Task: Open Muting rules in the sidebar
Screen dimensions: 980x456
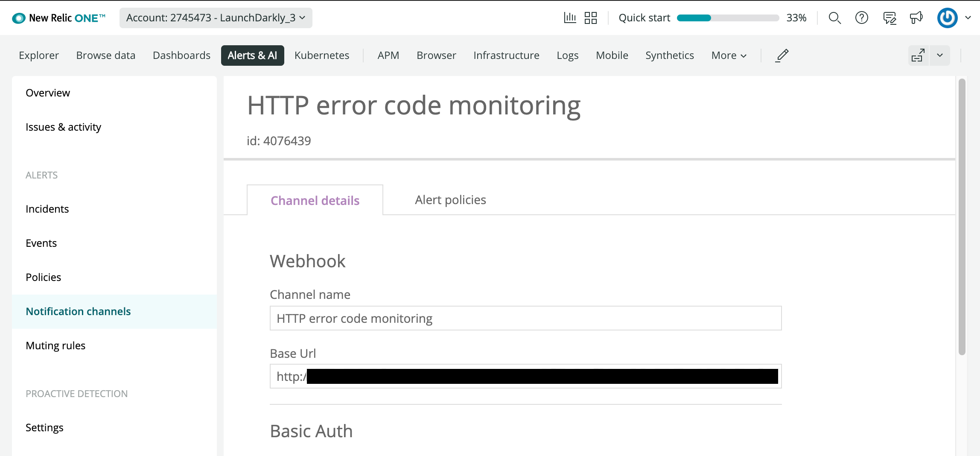Action: (x=55, y=345)
